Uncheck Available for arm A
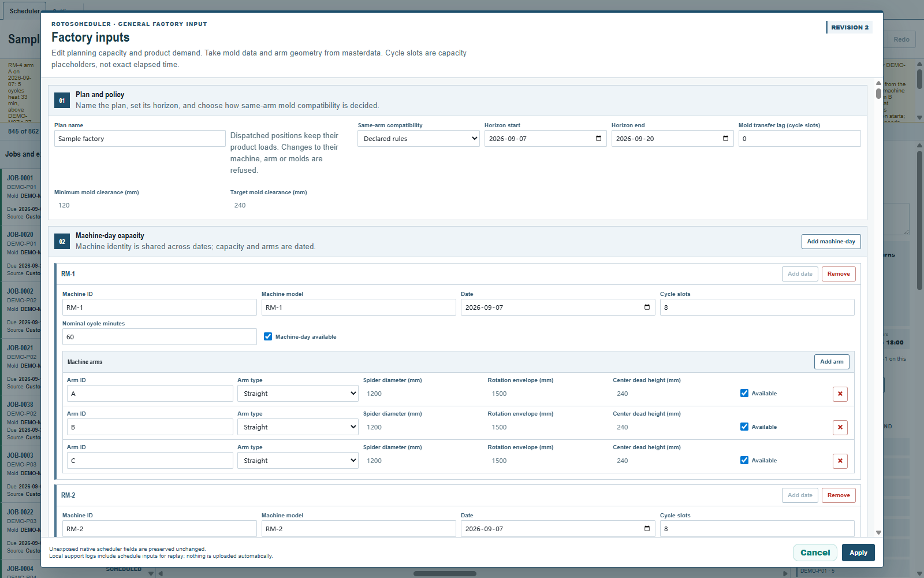 (744, 393)
